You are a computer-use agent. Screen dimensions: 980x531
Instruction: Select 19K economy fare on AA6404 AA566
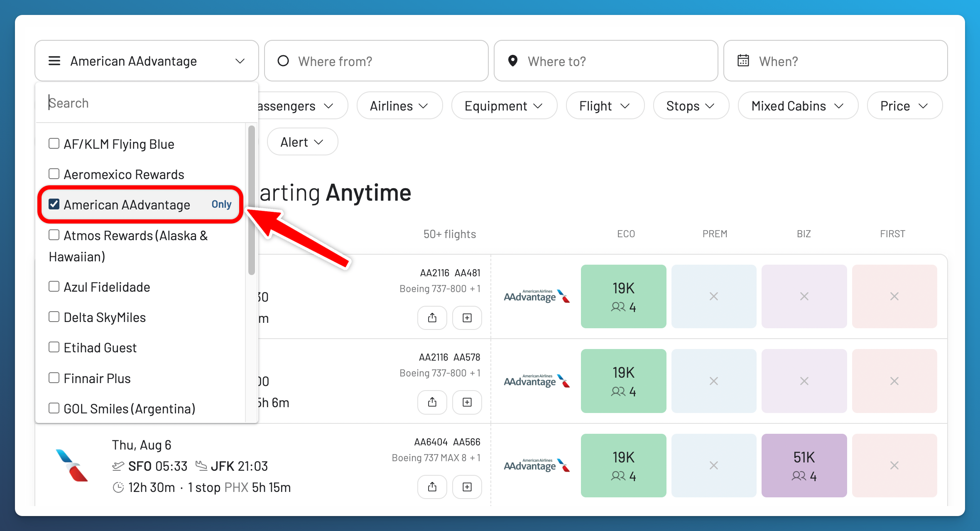(x=623, y=465)
